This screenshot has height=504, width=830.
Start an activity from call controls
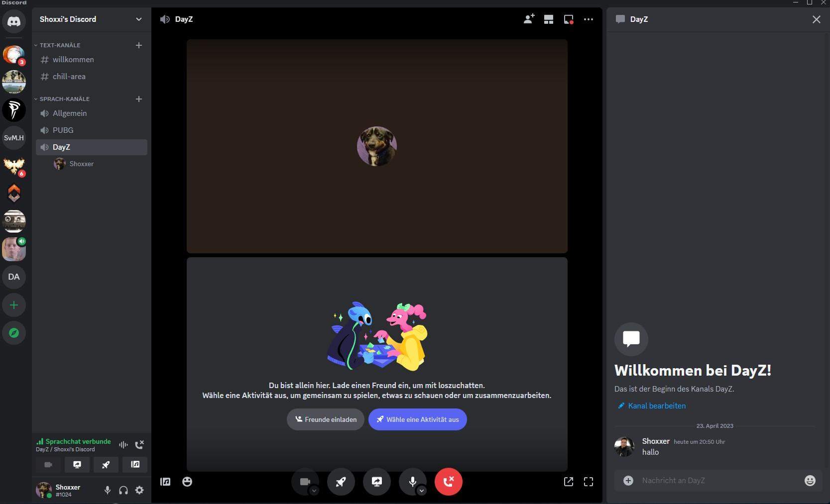(x=341, y=482)
